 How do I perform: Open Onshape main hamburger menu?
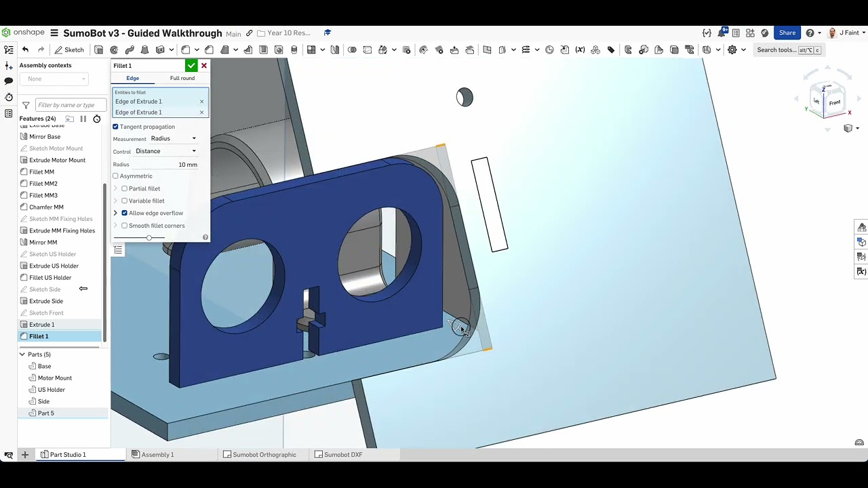point(54,33)
